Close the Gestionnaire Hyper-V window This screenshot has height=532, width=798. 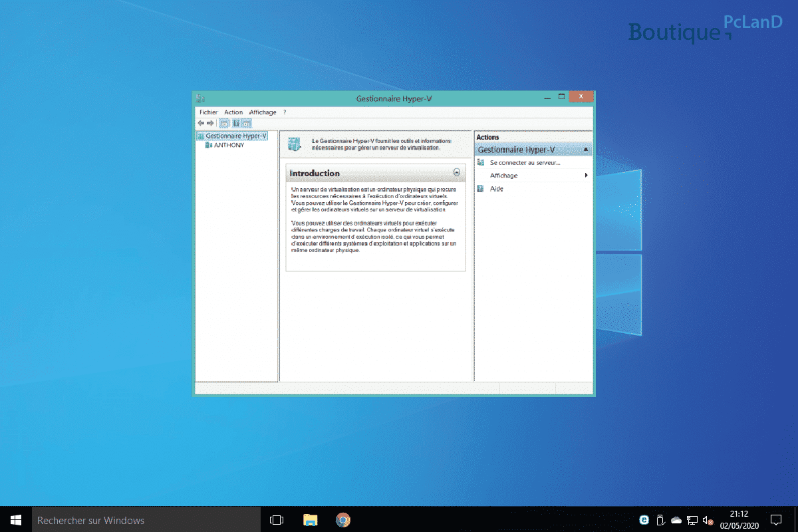coord(581,97)
